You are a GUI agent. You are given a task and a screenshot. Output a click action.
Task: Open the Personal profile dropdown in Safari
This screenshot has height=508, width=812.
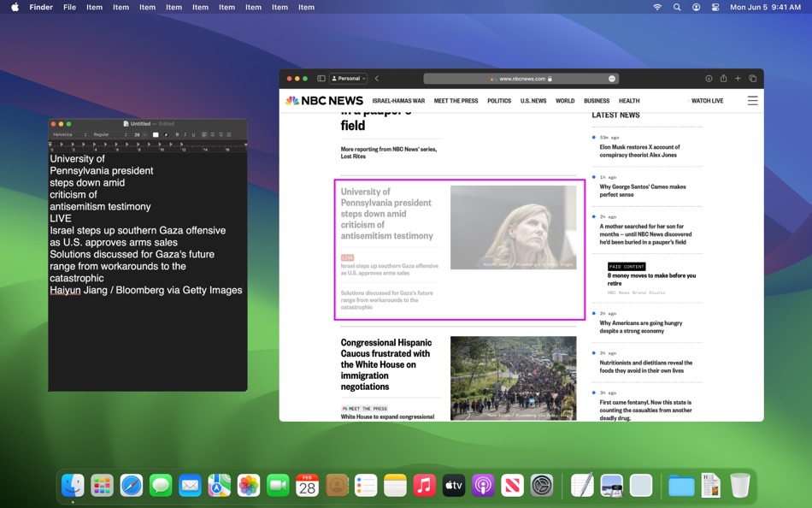point(348,79)
